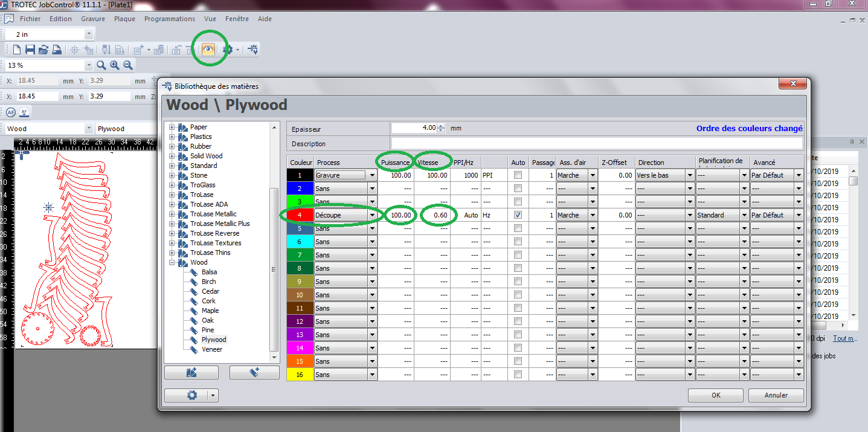Open the 2 in lens dropdown
This screenshot has width=868, height=432.
point(89,34)
